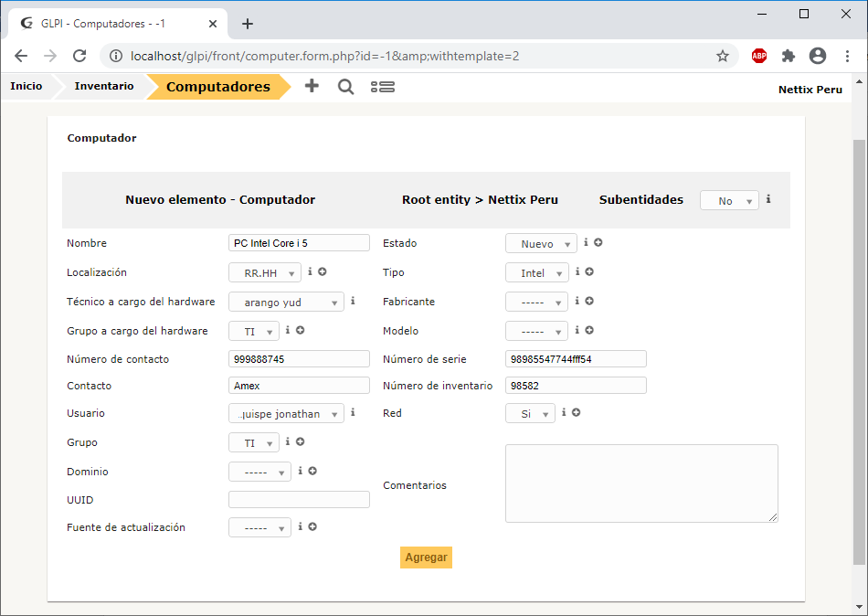Expand the Red dropdown showing Si
868x616 pixels.
[x=530, y=414]
